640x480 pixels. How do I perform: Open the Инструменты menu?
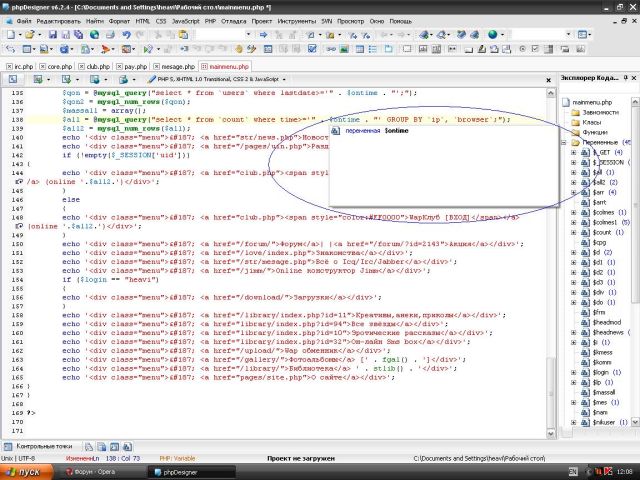300,20
